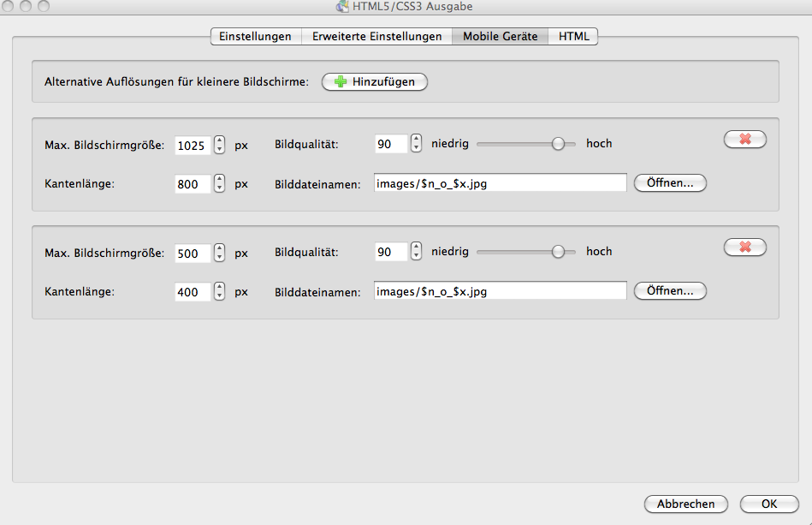This screenshot has height=525, width=812.
Task: Select the HTML tab
Action: 573,37
